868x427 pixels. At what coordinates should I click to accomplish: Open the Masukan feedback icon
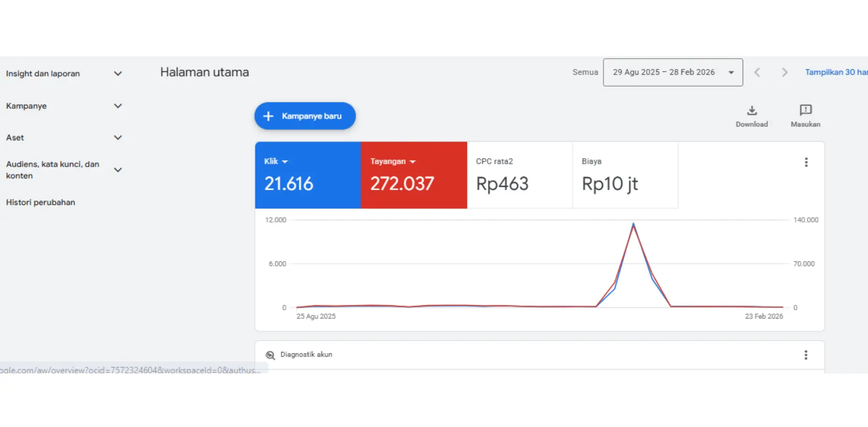pos(805,111)
